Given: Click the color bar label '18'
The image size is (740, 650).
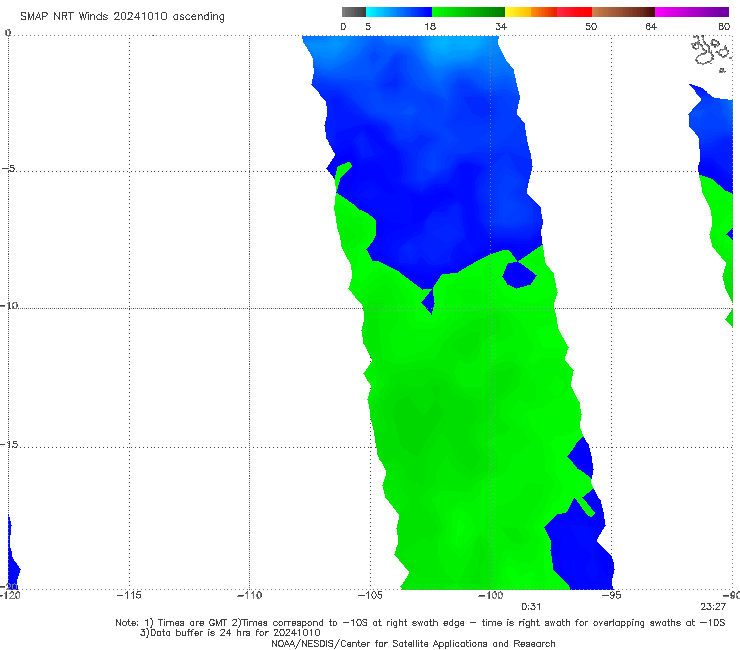Looking at the screenshot, I should point(430,27).
